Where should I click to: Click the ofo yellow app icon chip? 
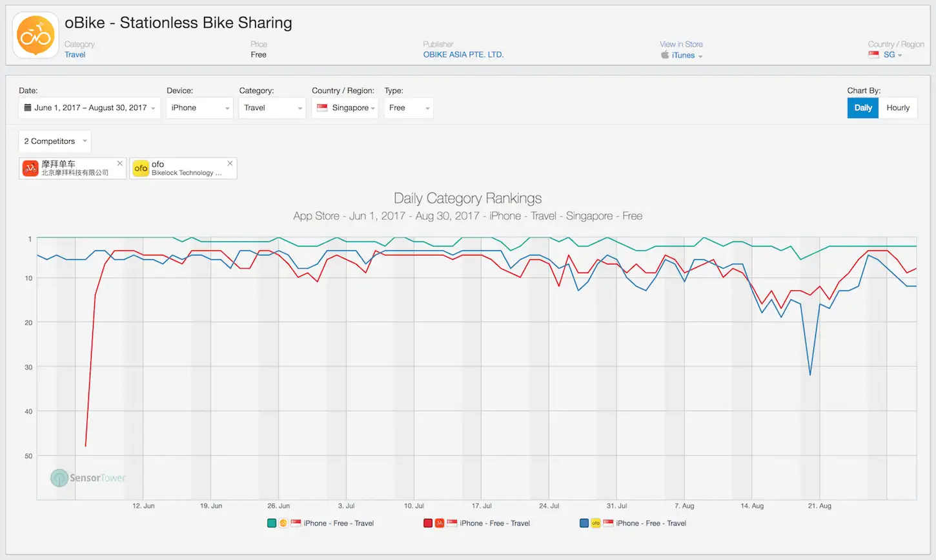pyautogui.click(x=141, y=168)
